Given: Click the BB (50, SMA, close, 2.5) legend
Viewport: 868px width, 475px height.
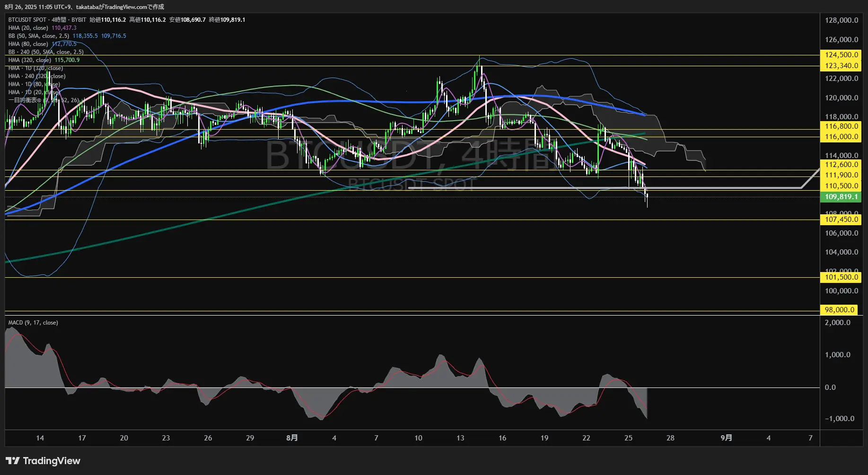Looking at the screenshot, I should pyautogui.click(x=38, y=36).
